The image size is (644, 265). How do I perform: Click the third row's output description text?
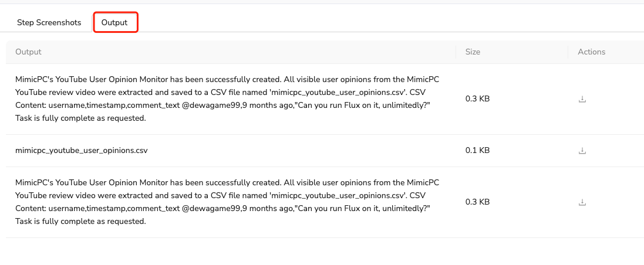click(227, 195)
